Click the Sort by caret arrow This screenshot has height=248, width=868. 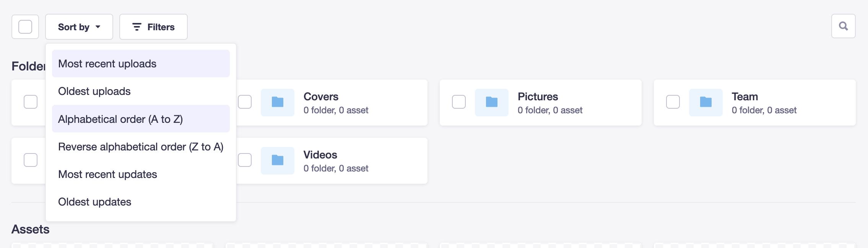pos(98,27)
